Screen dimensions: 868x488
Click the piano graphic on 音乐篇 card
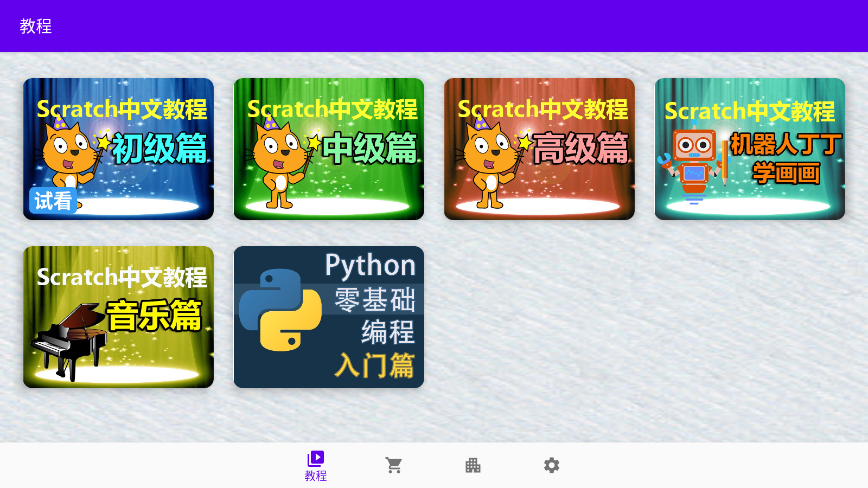(x=71, y=339)
